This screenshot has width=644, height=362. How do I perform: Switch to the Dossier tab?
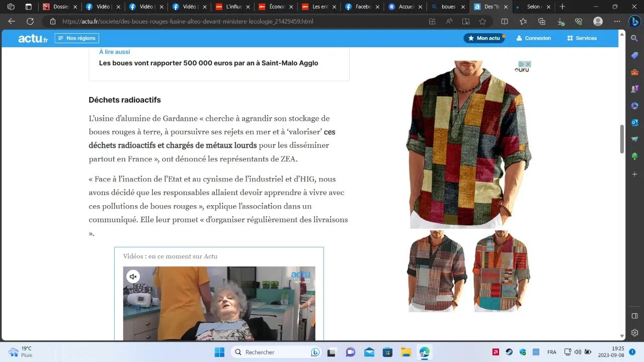[56, 7]
